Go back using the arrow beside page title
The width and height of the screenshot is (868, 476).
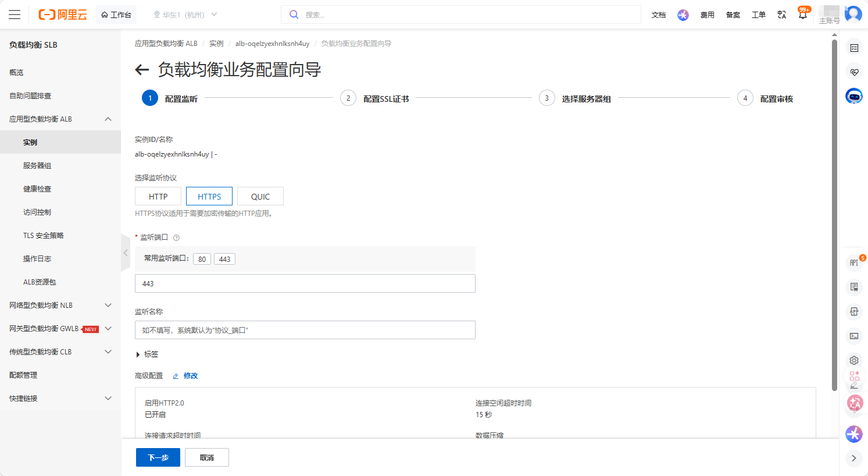142,70
